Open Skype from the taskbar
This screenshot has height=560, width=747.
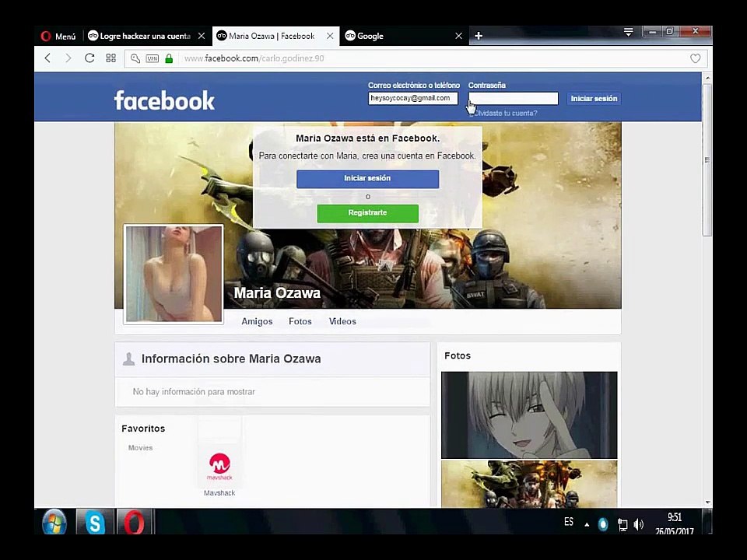[x=95, y=523]
